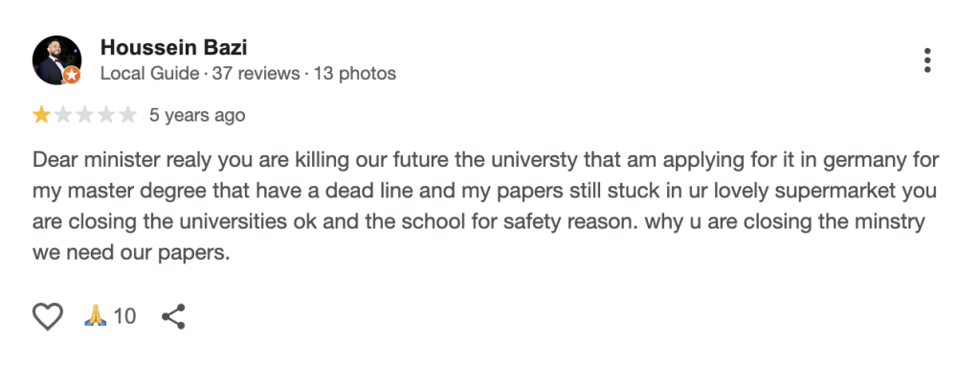The image size is (980, 366).
Task: Click the third gray rating star
Action: pos(84,115)
